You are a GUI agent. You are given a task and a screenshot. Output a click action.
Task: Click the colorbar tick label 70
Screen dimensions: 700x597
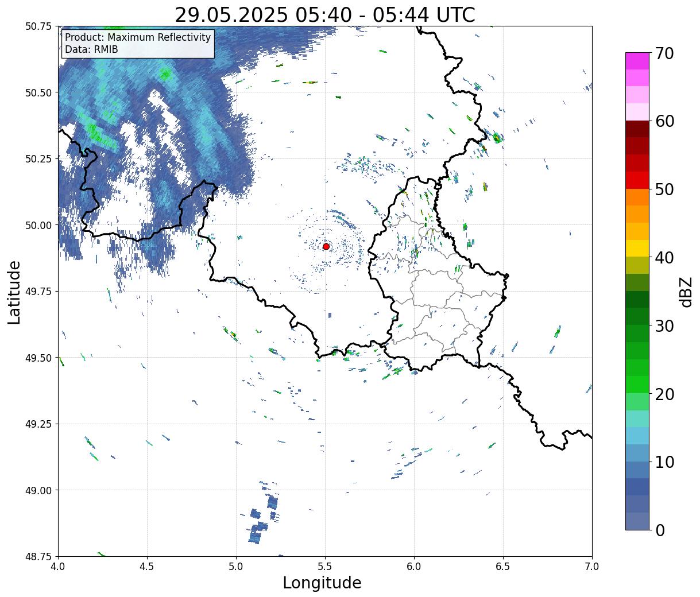(664, 53)
